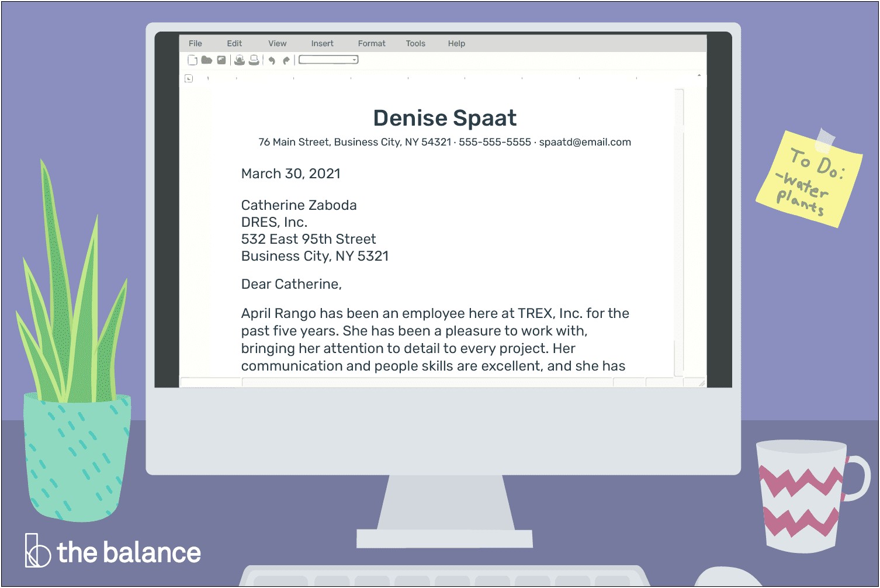Click the company line "DRES, Inc."
880x588 pixels.
274,222
